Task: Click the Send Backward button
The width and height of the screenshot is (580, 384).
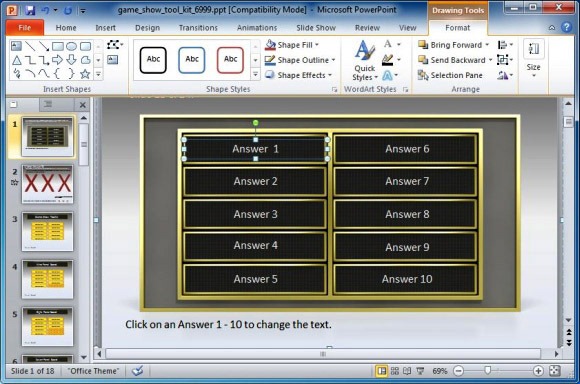Action: pyautogui.click(x=452, y=60)
